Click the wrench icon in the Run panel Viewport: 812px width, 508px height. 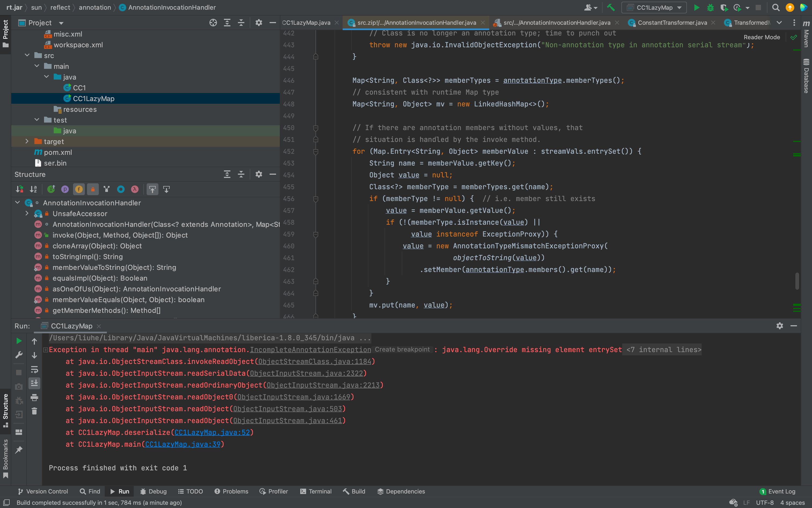click(19, 355)
